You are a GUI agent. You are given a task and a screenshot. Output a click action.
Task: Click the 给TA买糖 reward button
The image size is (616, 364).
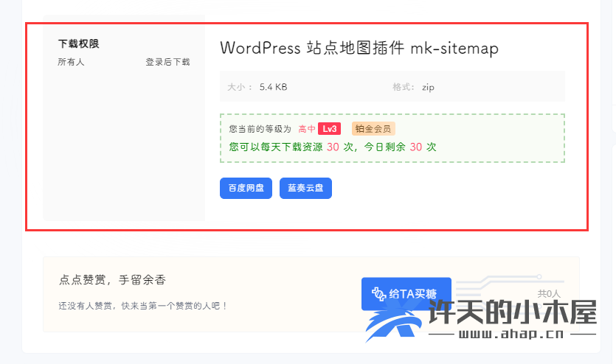pos(406,294)
